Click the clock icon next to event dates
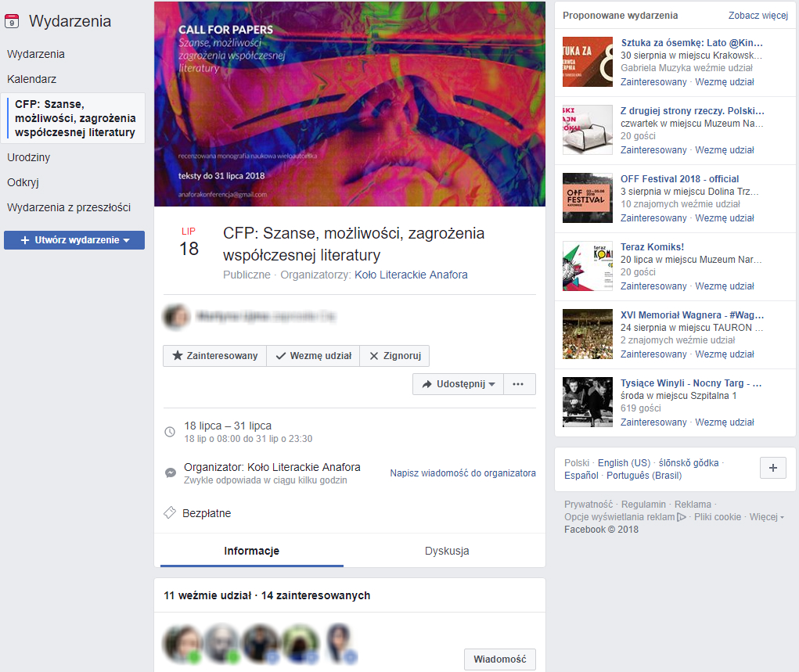The image size is (799, 672). (170, 432)
